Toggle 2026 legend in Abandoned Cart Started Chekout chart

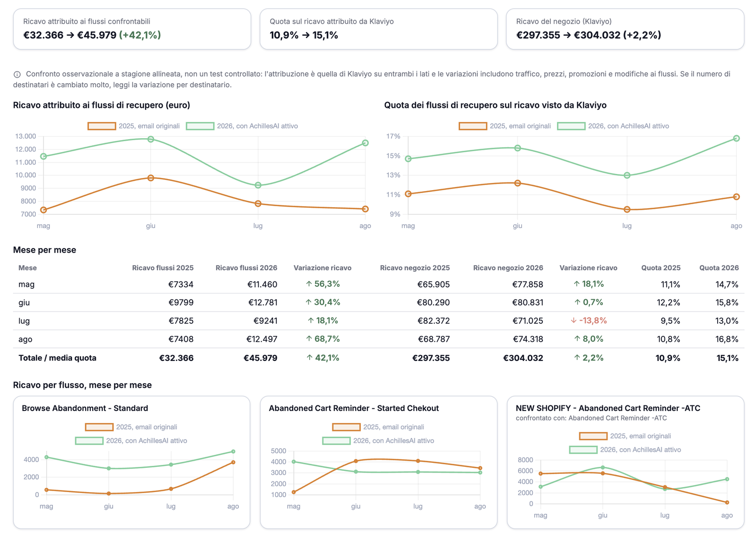[379, 441]
